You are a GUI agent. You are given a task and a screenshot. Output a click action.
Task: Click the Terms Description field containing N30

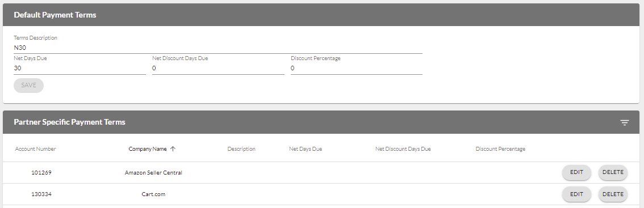point(218,48)
